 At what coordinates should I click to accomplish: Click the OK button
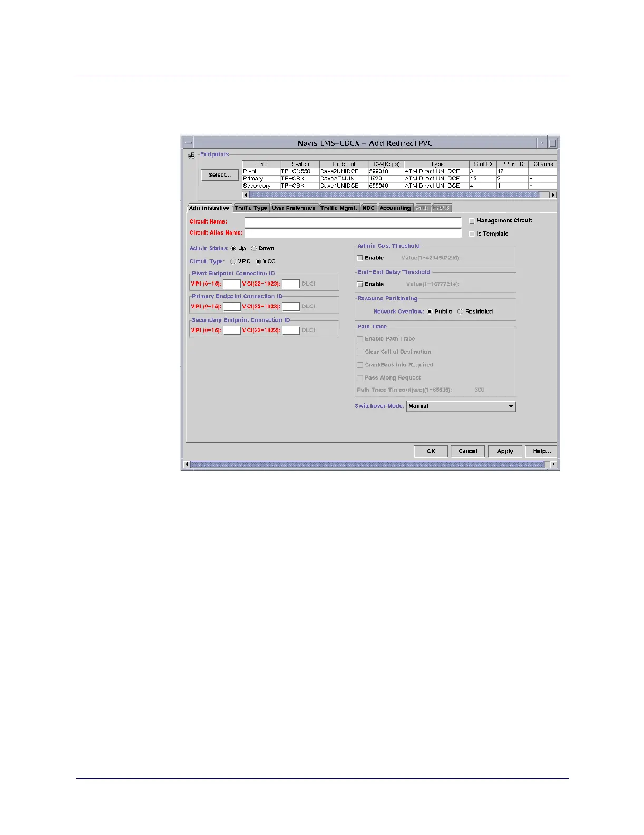coord(431,451)
